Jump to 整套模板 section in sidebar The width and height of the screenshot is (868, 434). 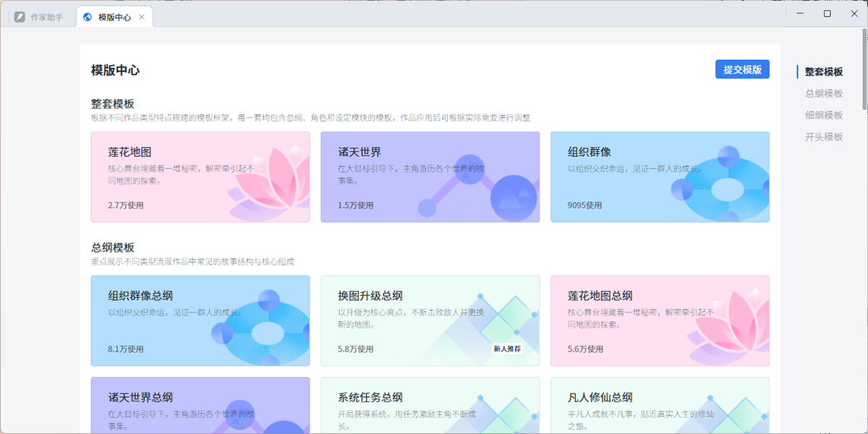[x=824, y=72]
